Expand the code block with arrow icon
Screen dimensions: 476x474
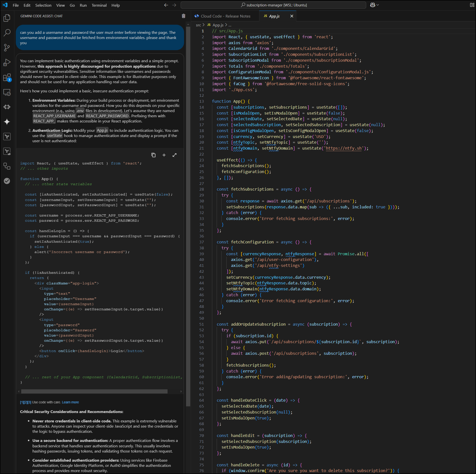point(174,155)
